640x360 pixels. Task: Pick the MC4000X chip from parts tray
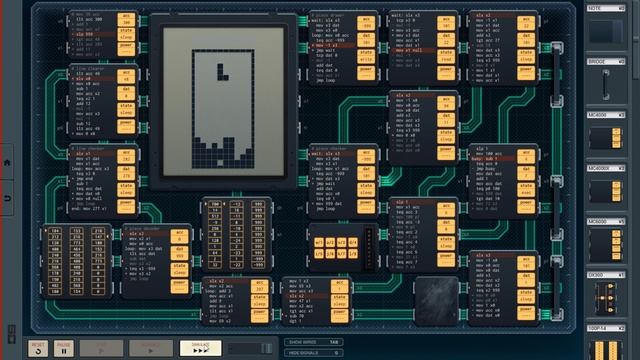coord(606,187)
